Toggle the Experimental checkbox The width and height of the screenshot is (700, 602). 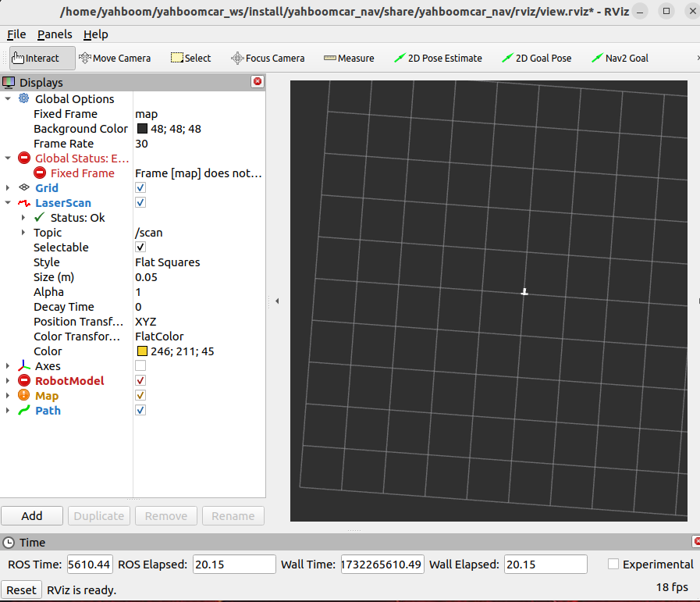pos(613,564)
